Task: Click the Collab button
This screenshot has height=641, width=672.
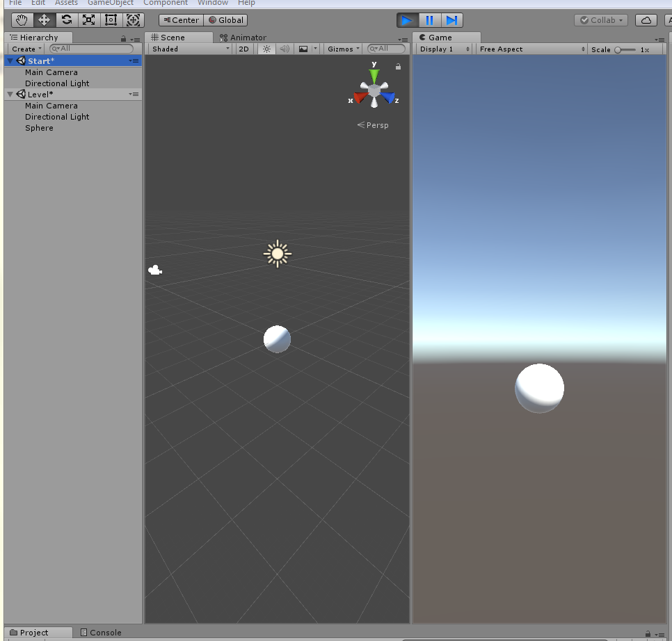Action: pyautogui.click(x=600, y=20)
